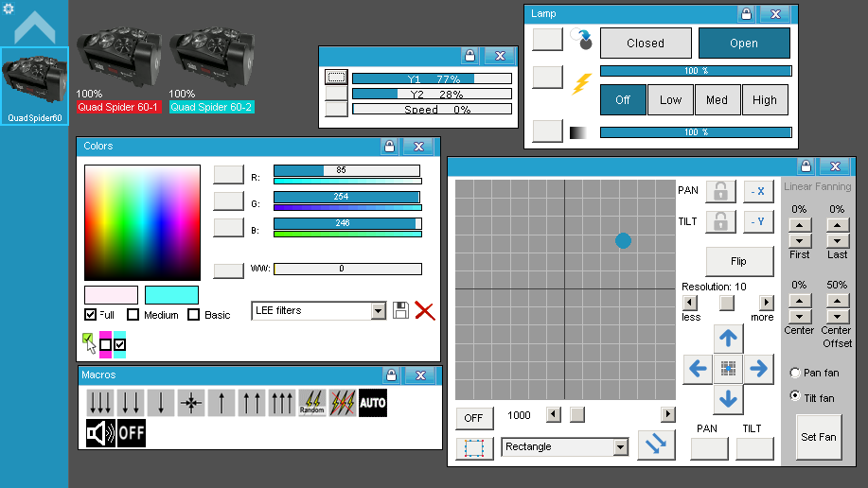This screenshot has height=488, width=868.
Task: Toggle the cyan fixture checkbox
Action: click(119, 344)
